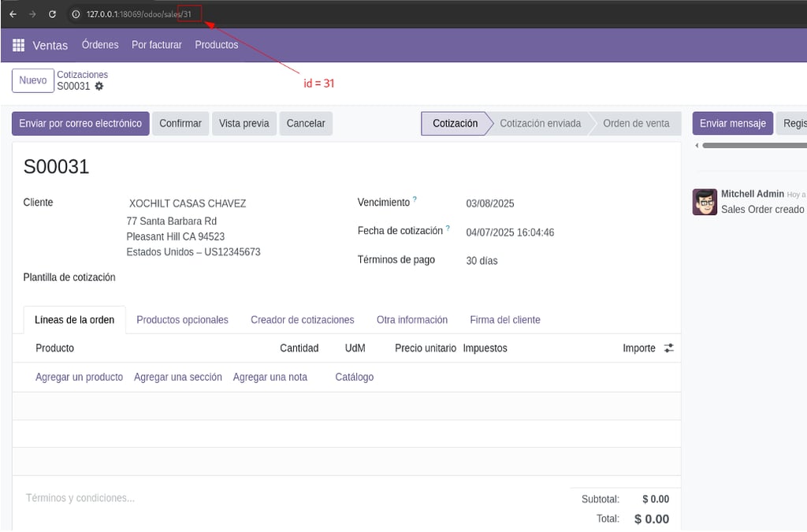
Task: Click Mitchell Admin avatar in chatter
Action: 705,202
